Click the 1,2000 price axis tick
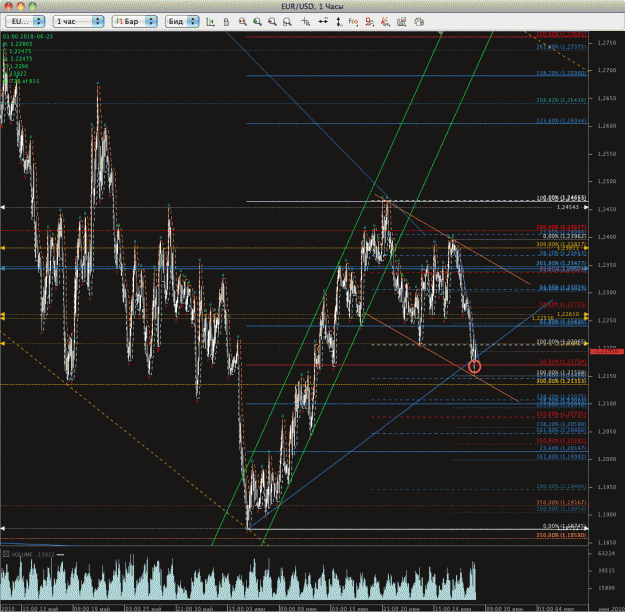 (x=607, y=459)
